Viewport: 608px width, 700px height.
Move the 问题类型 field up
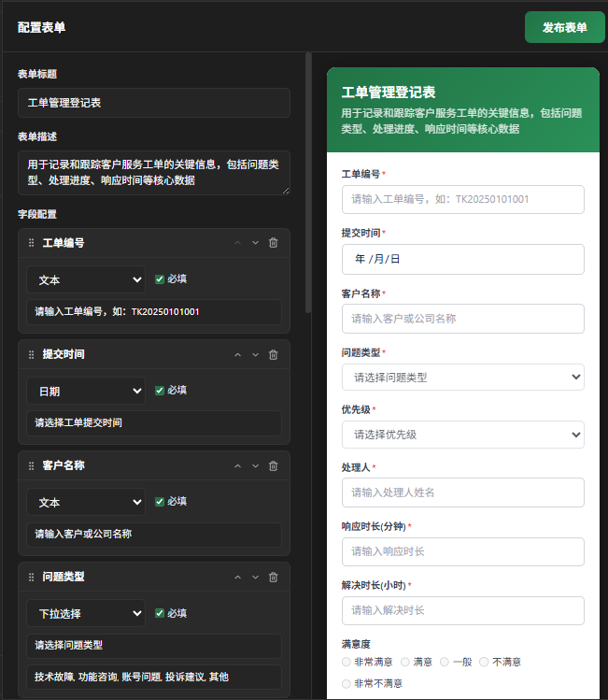click(x=238, y=578)
